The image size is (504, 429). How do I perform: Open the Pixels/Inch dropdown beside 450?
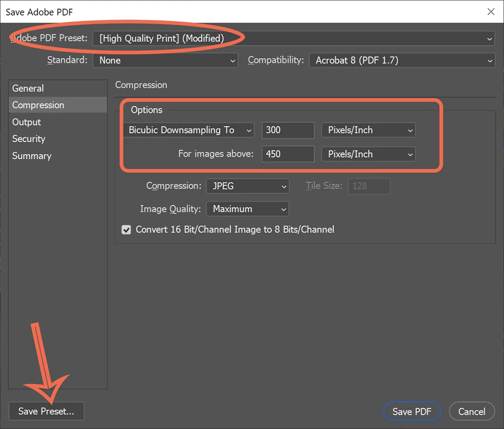tap(368, 154)
